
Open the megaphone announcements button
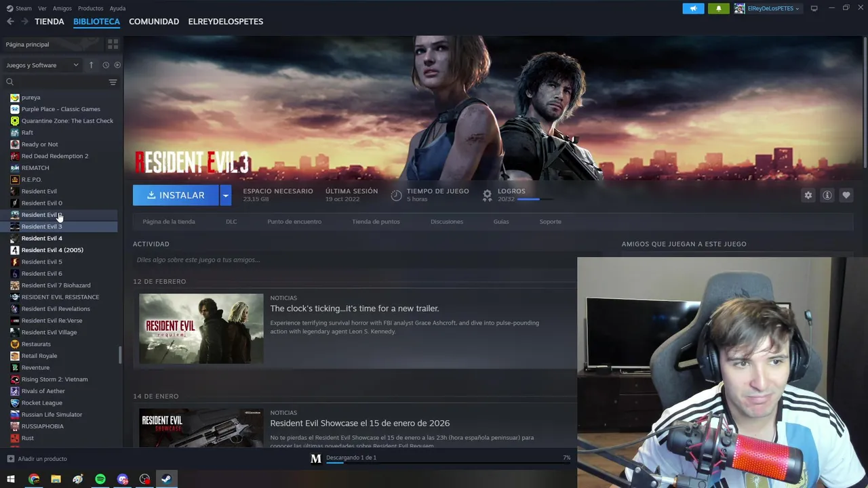coord(693,8)
